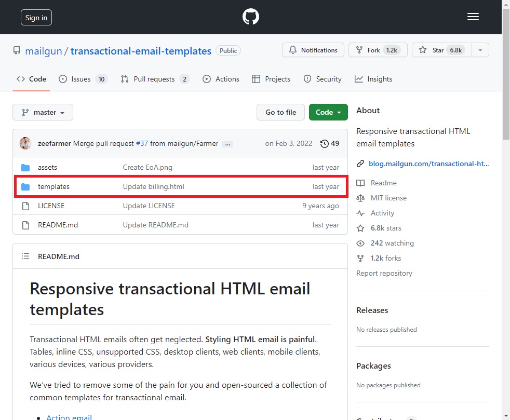Open the transactional-email-templates repository link

(141, 51)
